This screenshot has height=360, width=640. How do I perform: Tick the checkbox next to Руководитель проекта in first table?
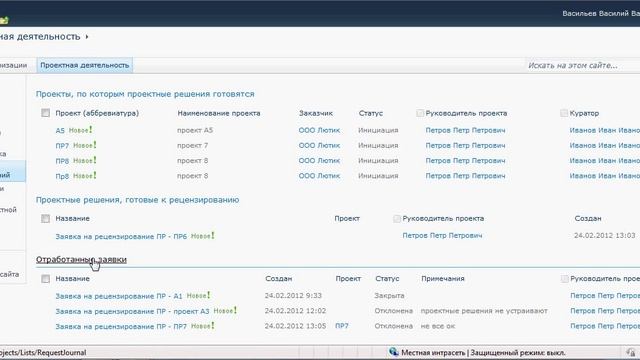tap(420, 113)
